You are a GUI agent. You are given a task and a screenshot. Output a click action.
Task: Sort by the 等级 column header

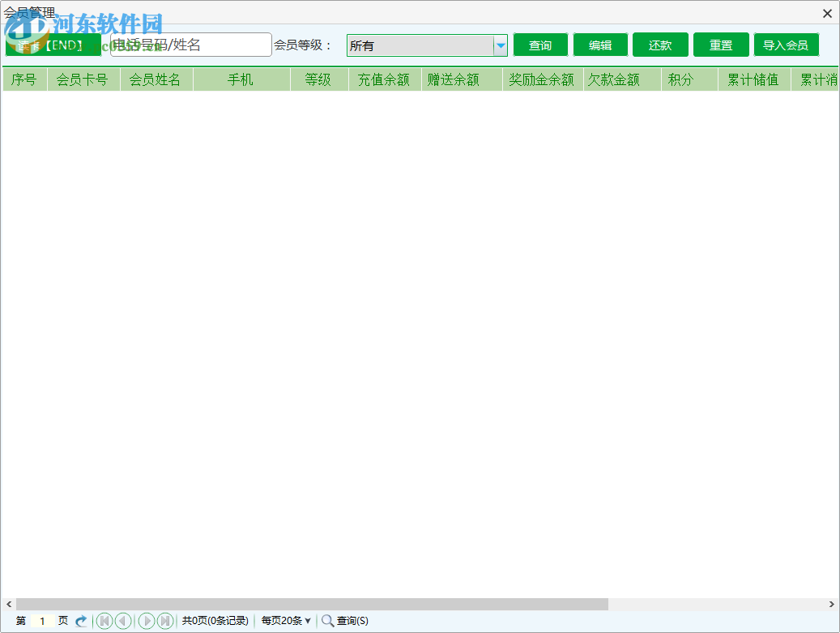click(x=319, y=80)
